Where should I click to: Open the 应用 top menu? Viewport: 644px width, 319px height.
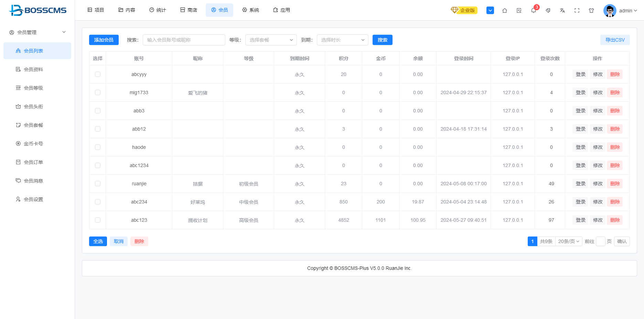click(x=281, y=10)
